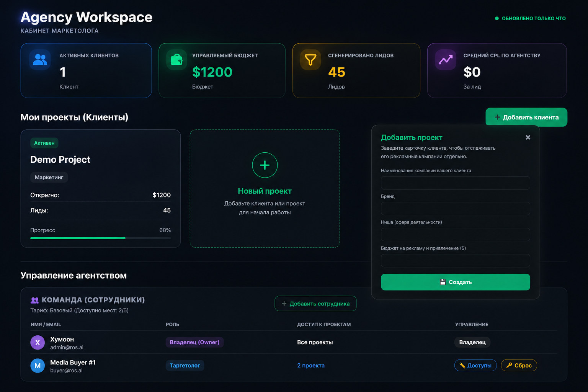Click the Добавить клиента button
The image size is (588, 392).
coord(526,117)
